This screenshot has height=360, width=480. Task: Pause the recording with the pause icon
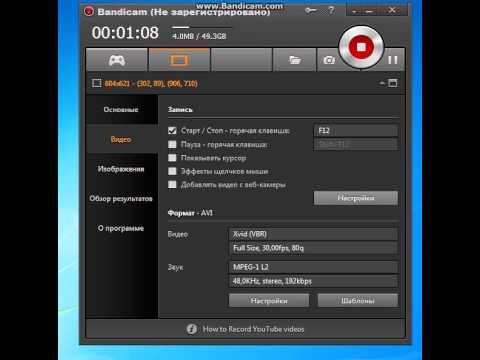coord(393,60)
